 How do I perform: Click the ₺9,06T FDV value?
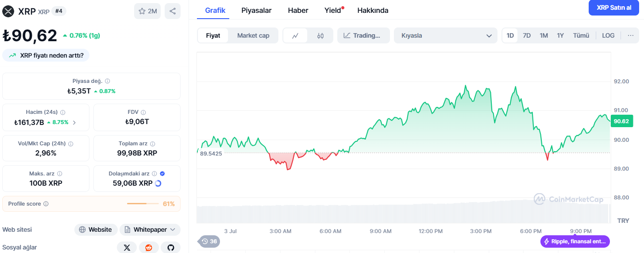pos(137,122)
